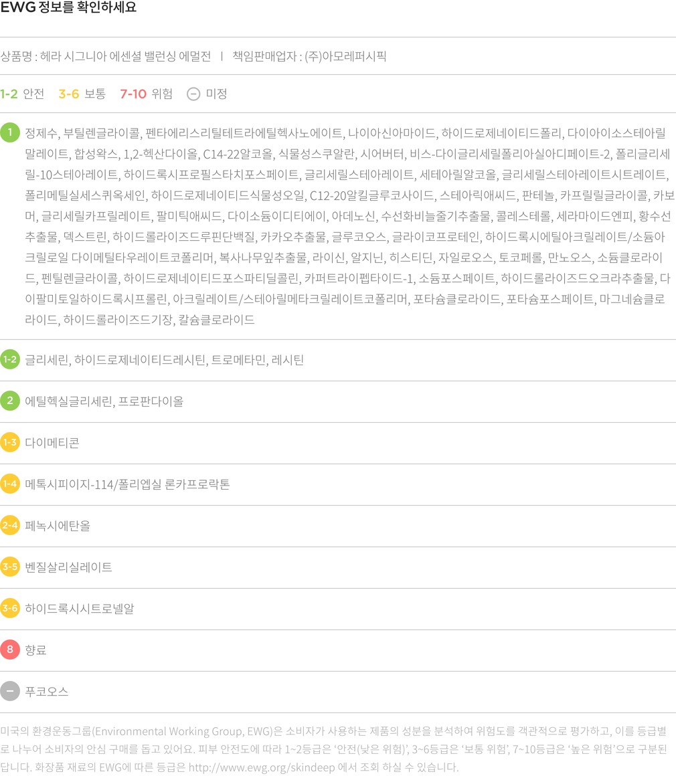Click the yellow 2-4 badge beside 페녹시에탄올

10,526
